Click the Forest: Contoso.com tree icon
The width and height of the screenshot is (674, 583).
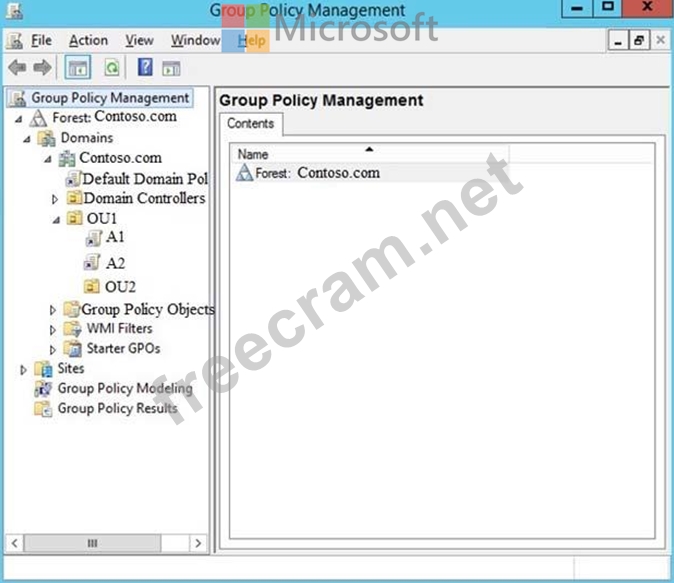tap(38, 117)
